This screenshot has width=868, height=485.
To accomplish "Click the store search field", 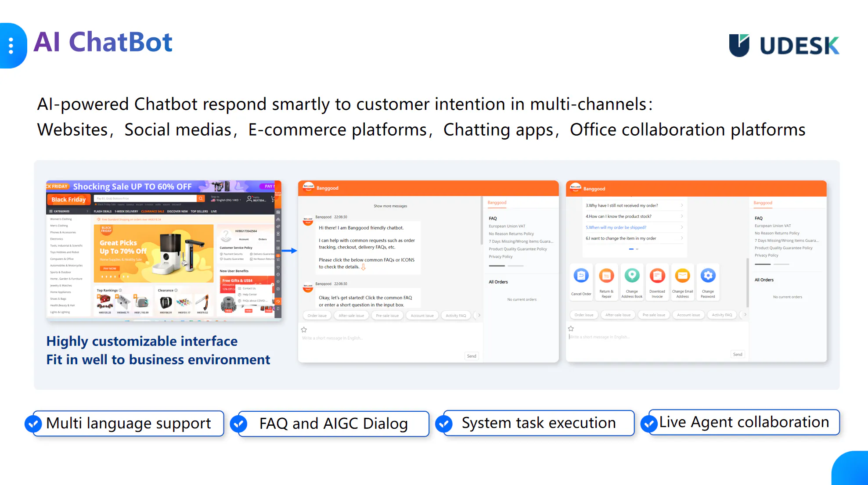I will coord(145,199).
